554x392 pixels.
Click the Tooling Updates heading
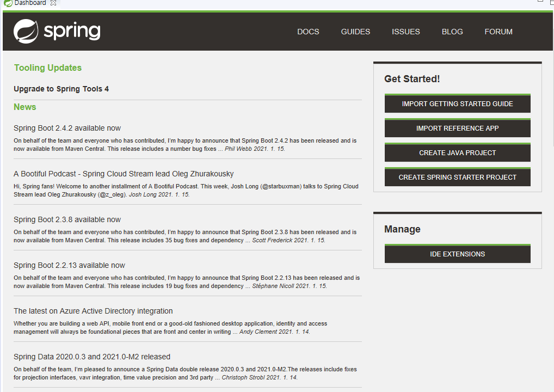click(x=48, y=68)
